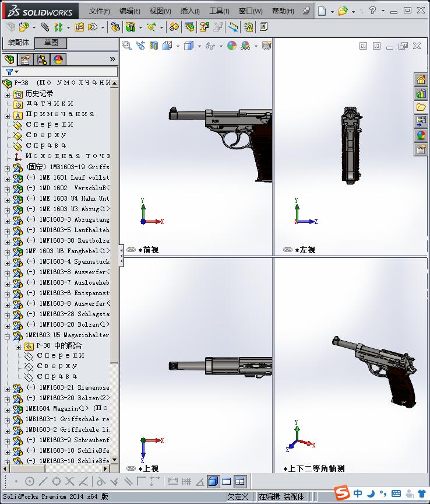
Task: Toggle the view link icon beside *上视
Action: 131,468
